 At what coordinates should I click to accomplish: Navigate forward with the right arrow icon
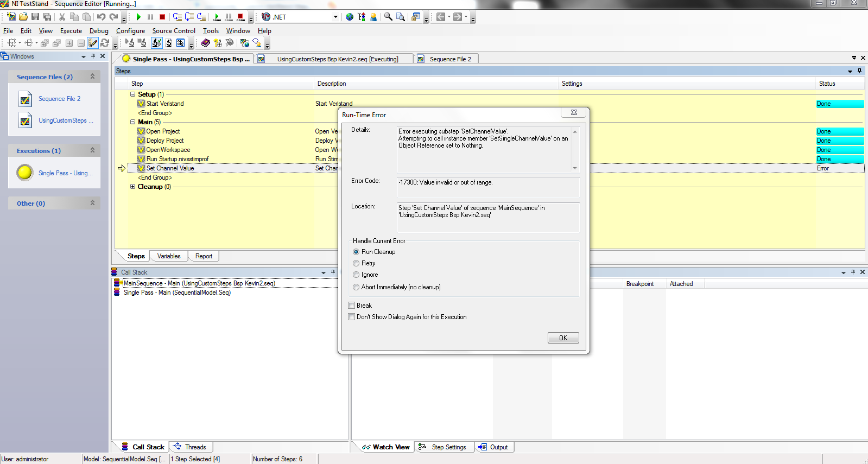pos(458,17)
